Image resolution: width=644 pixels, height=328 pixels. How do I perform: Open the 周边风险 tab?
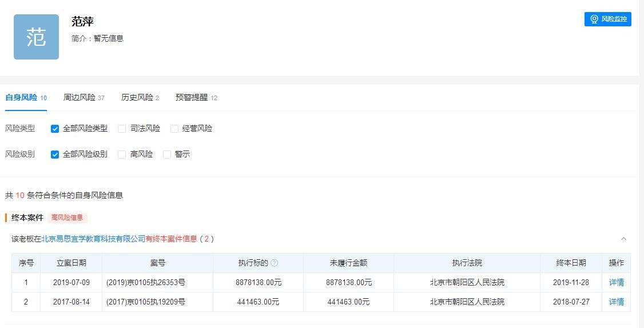coord(84,98)
